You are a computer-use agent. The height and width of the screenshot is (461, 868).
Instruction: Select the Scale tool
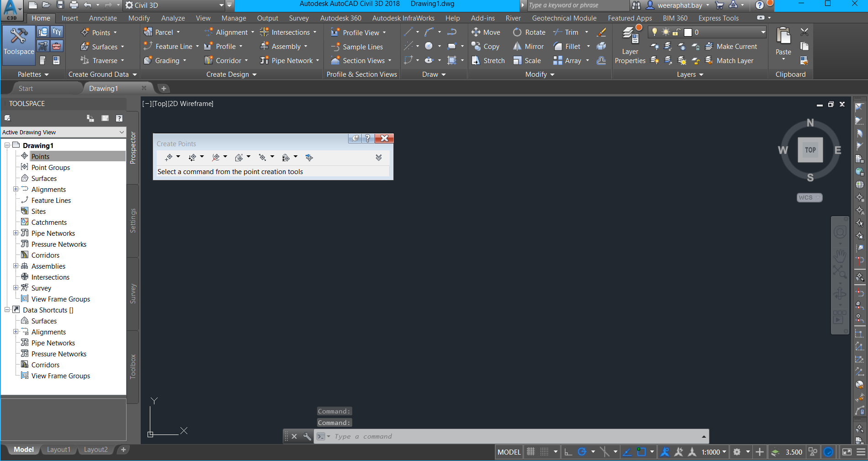pyautogui.click(x=527, y=61)
